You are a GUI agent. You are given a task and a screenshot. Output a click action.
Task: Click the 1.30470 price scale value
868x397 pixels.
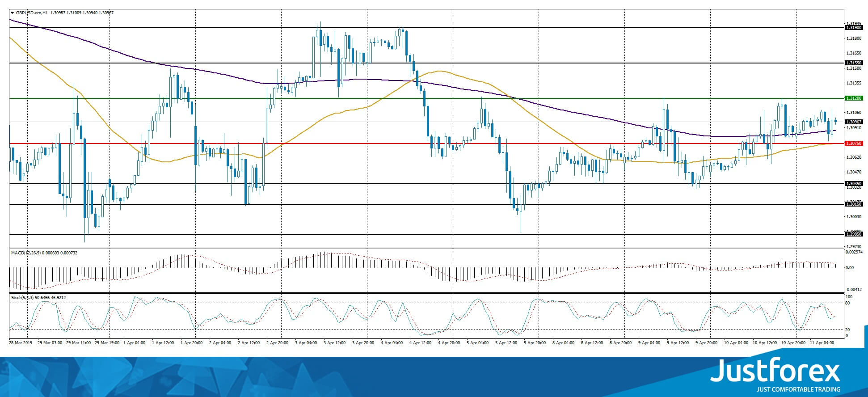(854, 172)
